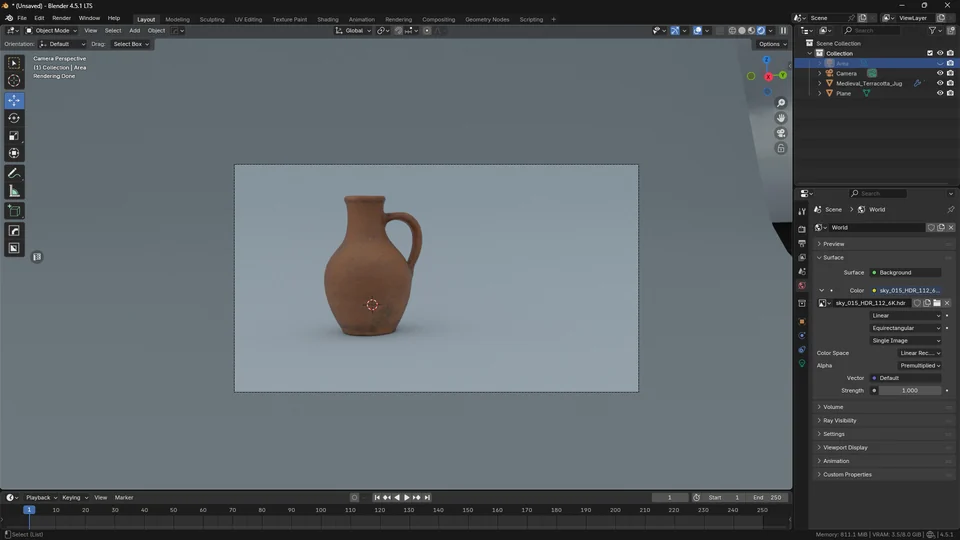Viewport: 960px width, 540px height.
Task: Open Premultiplied alpha dropdown
Action: pos(920,366)
